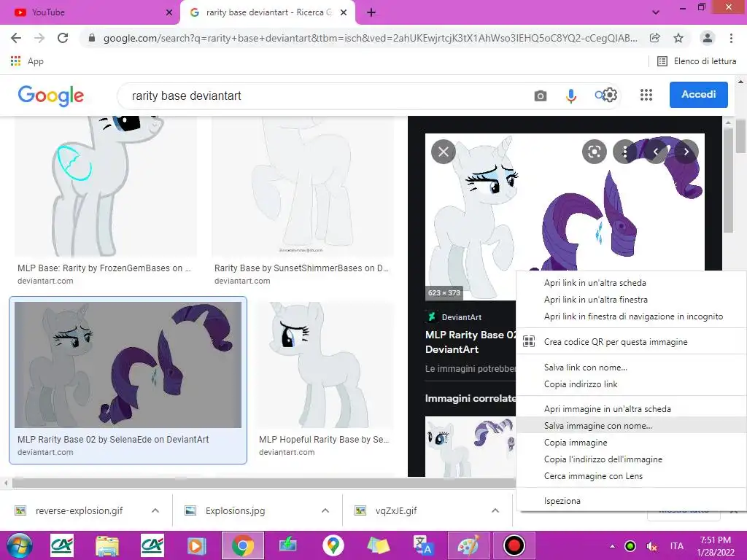Start voice search with the microphone icon
747x560 pixels.
click(x=570, y=96)
